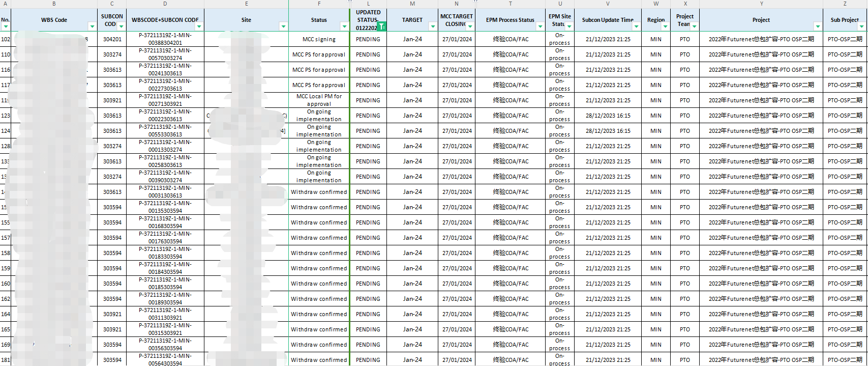Open the Sub Project filter dropdown
868x366 pixels.
click(x=861, y=26)
